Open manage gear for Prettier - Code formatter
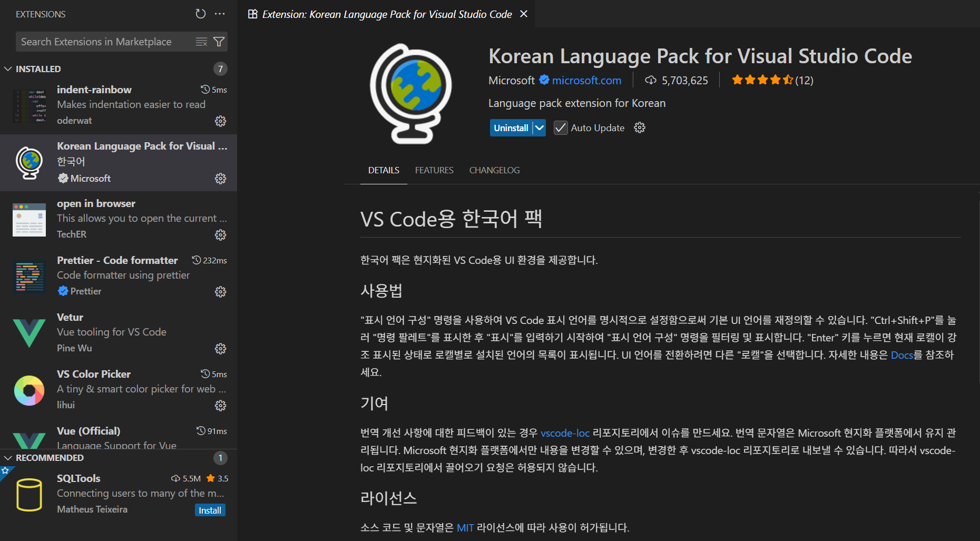The height and width of the screenshot is (541, 980). coord(220,292)
